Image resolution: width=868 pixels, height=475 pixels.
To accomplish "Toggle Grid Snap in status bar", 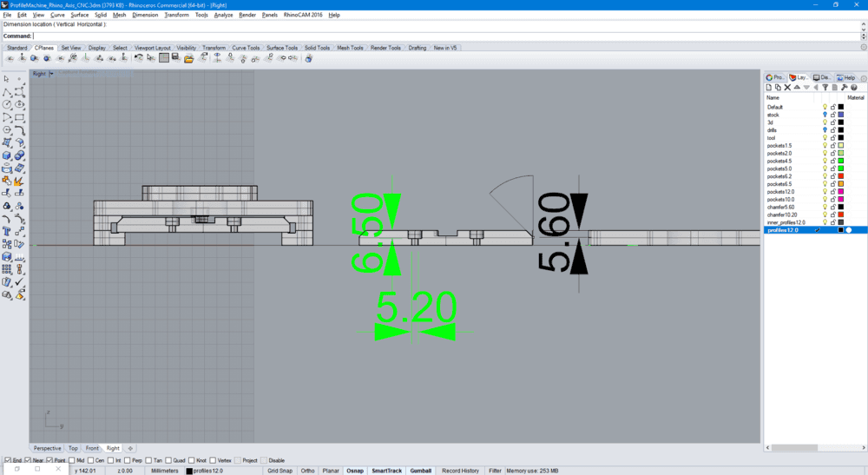I will pos(280,471).
